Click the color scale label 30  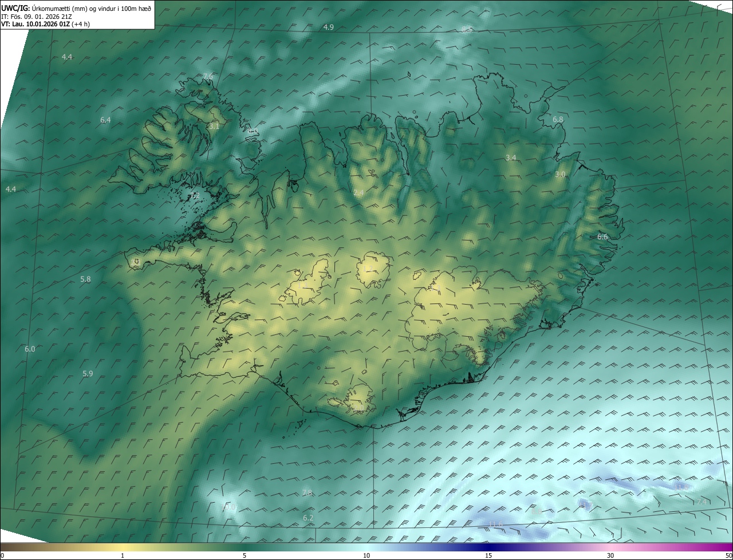click(610, 555)
